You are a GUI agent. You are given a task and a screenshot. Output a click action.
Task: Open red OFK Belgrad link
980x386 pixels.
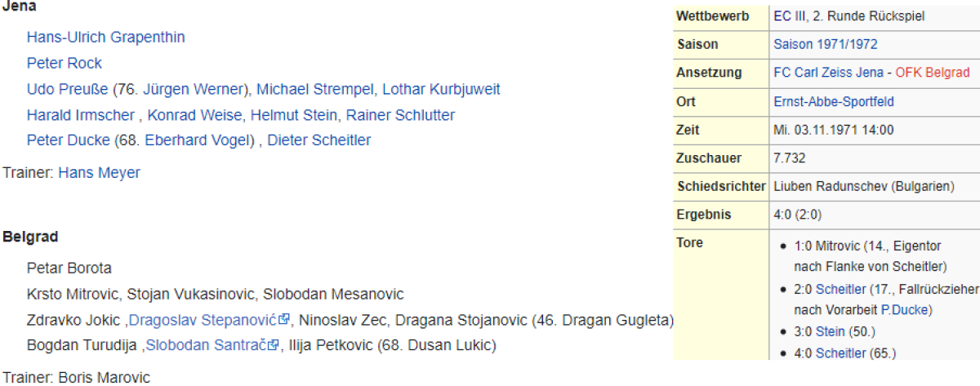932,73
